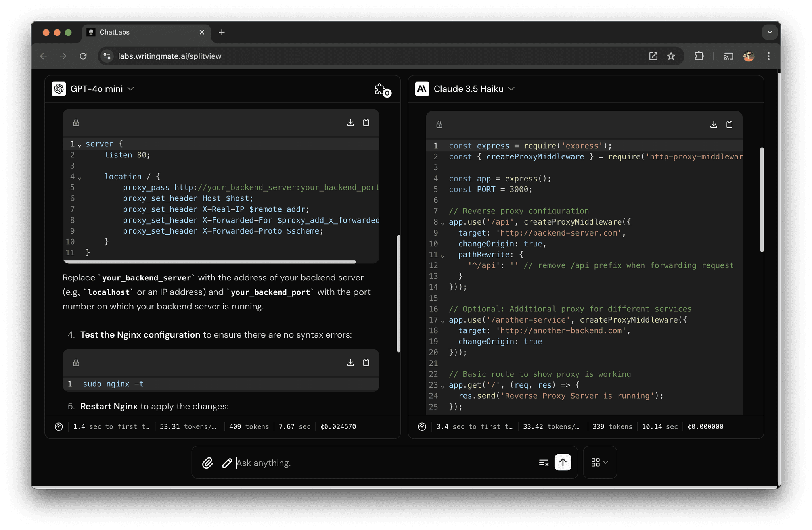This screenshot has height=530, width=812.
Task: Click the site information icon in address bar
Action: [107, 56]
